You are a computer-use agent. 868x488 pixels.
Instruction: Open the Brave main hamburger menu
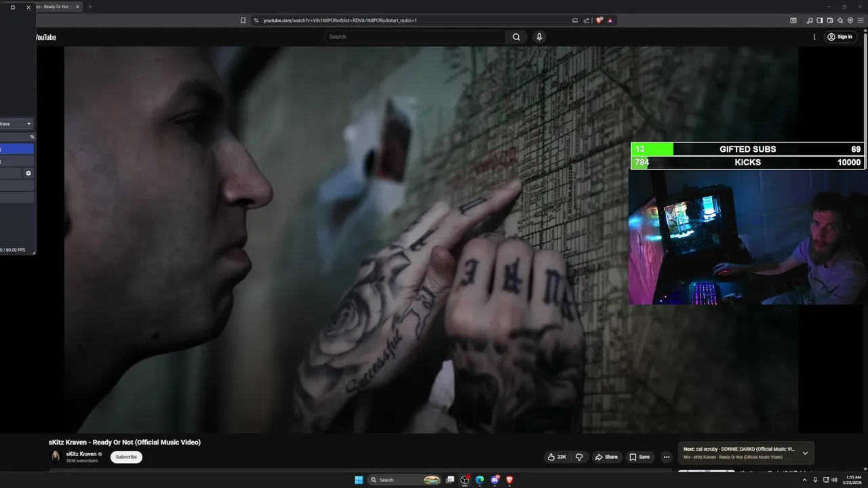[861, 20]
